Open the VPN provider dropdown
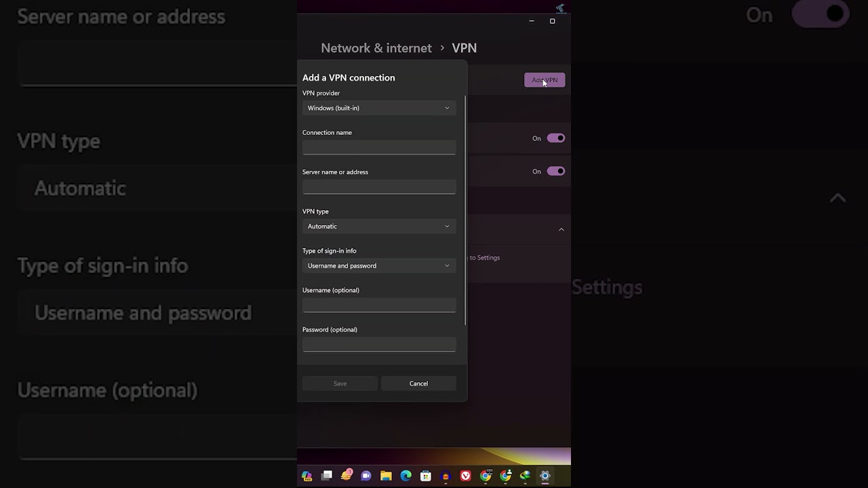 point(379,108)
